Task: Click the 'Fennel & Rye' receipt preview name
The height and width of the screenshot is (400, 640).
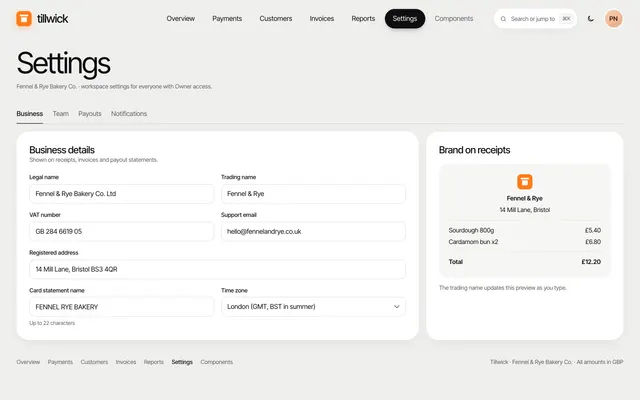Action: pyautogui.click(x=524, y=198)
